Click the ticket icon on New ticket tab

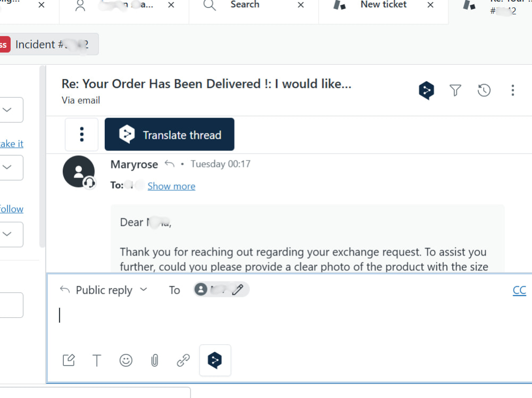point(339,4)
